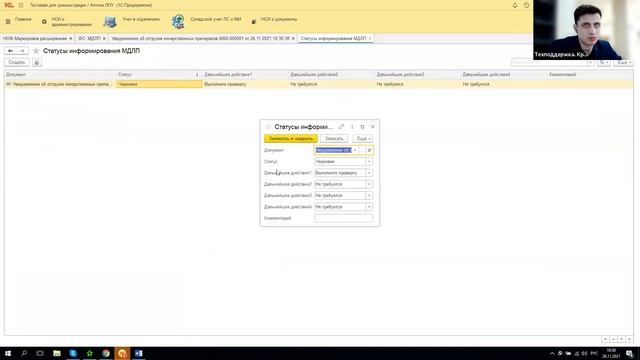Expand the Дальнейшие действия1 dropdown
Viewport: 640px width, 360px height.
(369, 173)
